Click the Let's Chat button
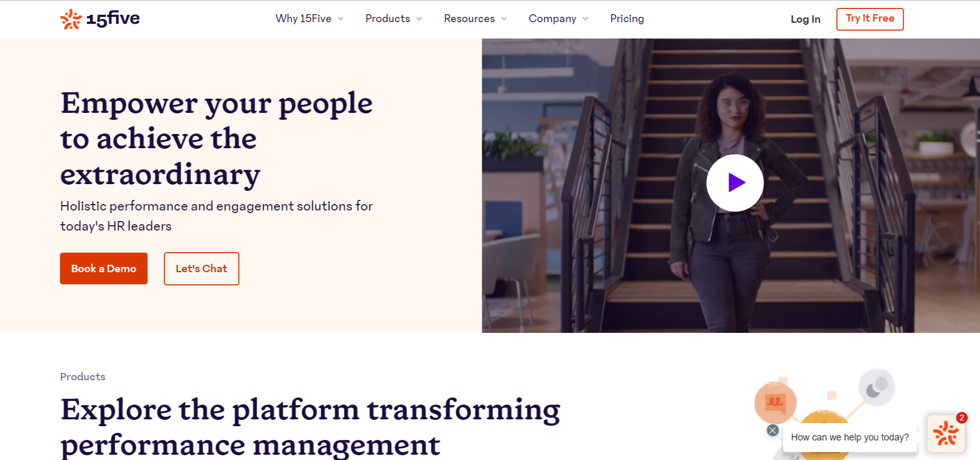The height and width of the screenshot is (460, 980). pos(201,269)
